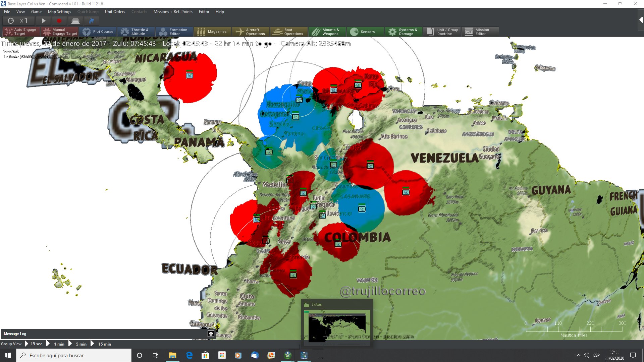Open Task View on taskbar
This screenshot has width=644, height=362.
coord(156,355)
